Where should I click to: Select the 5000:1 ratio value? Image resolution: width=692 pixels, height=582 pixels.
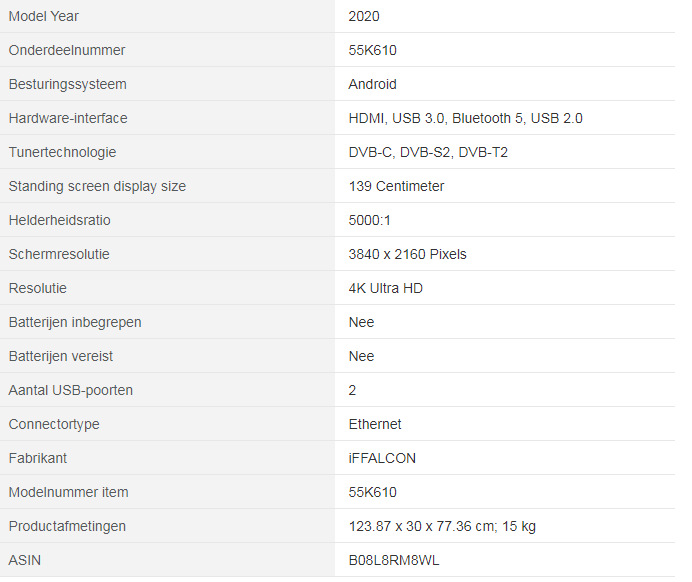pos(372,220)
